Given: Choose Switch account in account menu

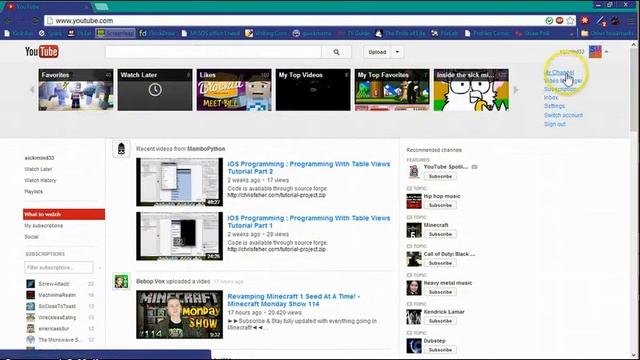Looking at the screenshot, I should [x=563, y=115].
